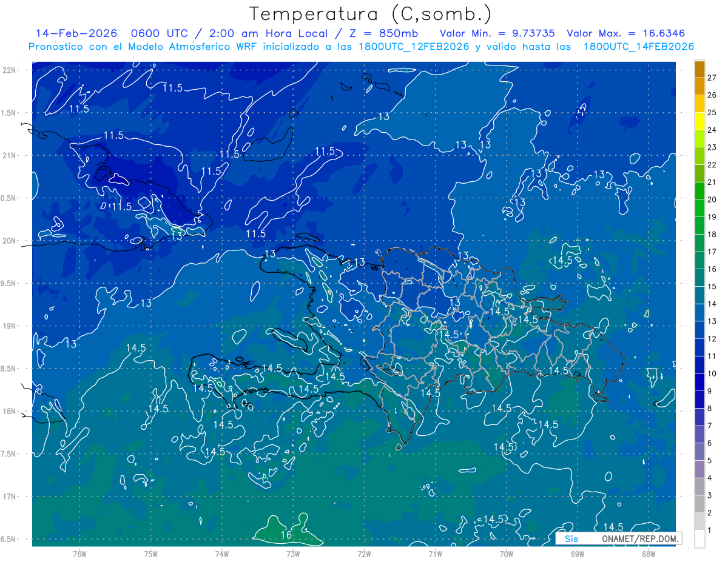
Task: Select the "76W" longitude axis label
Action: (x=79, y=554)
